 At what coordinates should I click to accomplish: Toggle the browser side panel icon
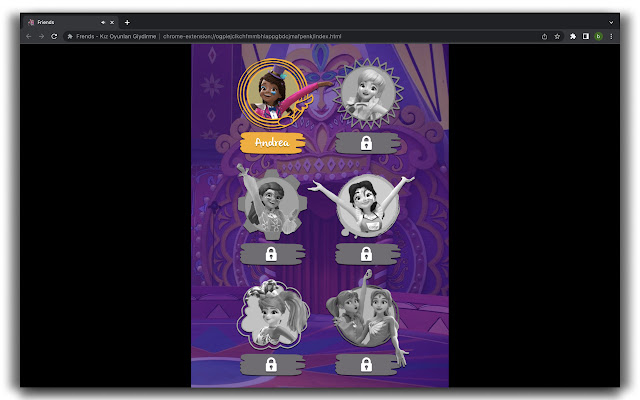pyautogui.click(x=586, y=36)
